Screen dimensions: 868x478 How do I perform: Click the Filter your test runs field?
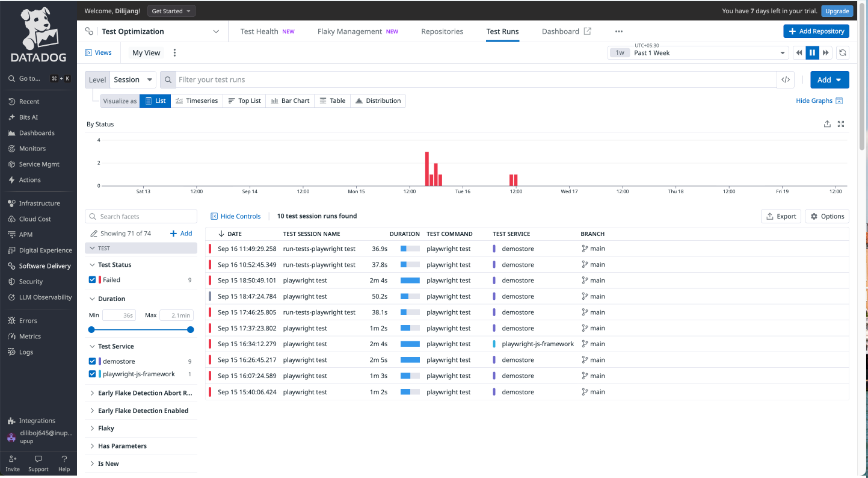pyautogui.click(x=421, y=79)
